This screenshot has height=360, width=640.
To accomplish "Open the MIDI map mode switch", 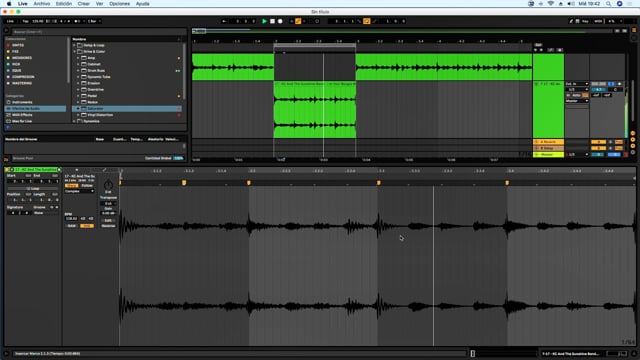I will coord(598,21).
